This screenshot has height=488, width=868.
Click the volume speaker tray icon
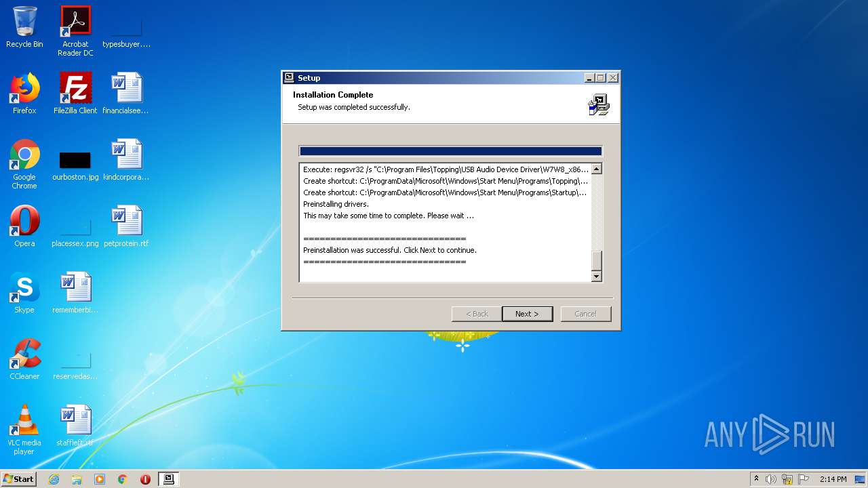[x=771, y=479]
